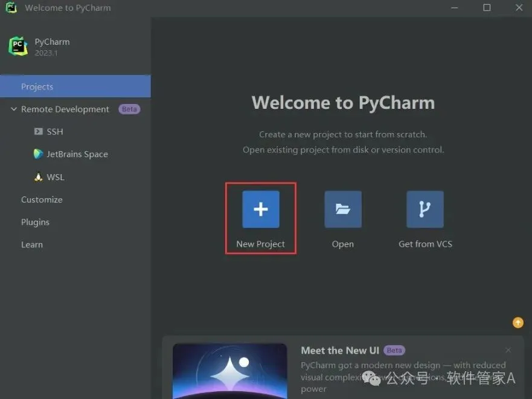Click the JetBrains Space logo icon
Viewport: 532px width, 399px height.
[38, 154]
